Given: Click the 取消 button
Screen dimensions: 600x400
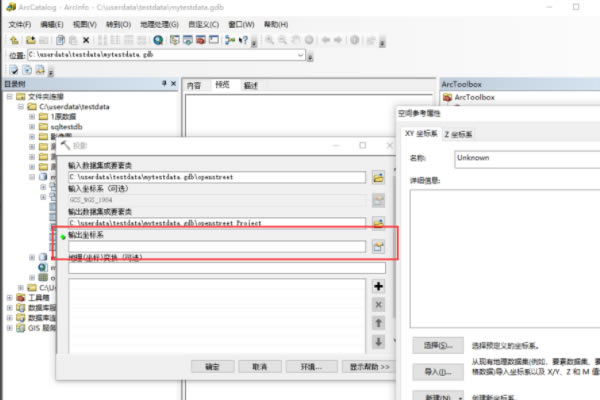Looking at the screenshot, I should pyautogui.click(x=260, y=367).
